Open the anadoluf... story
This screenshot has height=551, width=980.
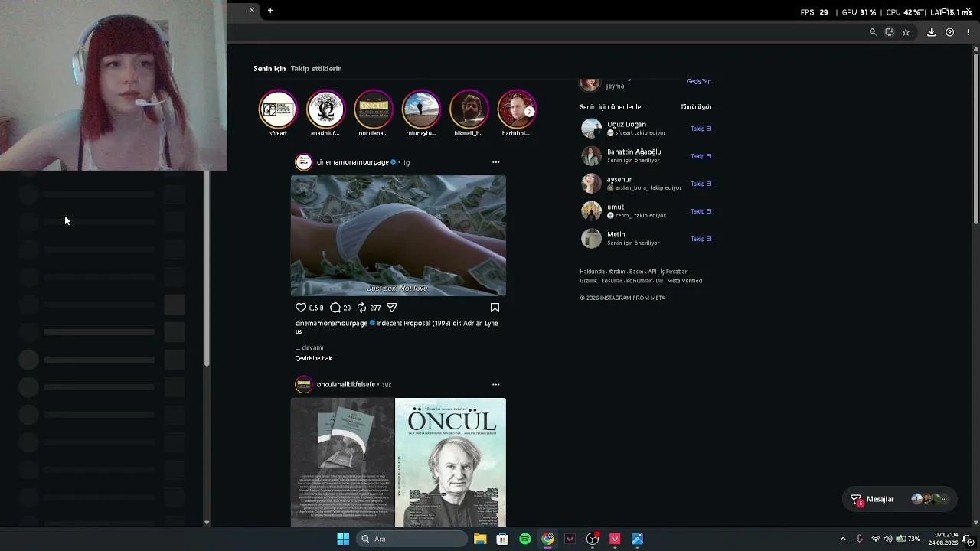pos(325,110)
